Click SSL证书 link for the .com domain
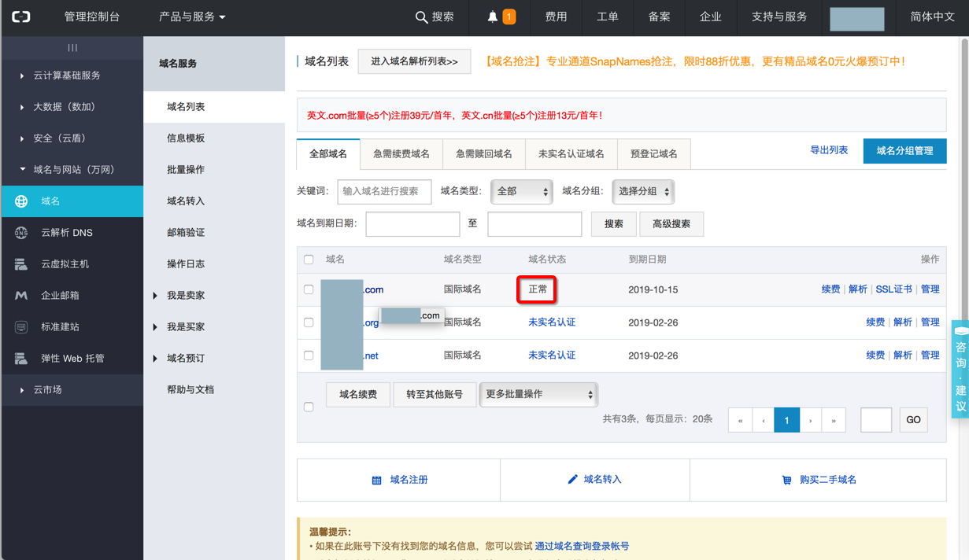Viewport: 969px width, 560px height. pos(894,289)
